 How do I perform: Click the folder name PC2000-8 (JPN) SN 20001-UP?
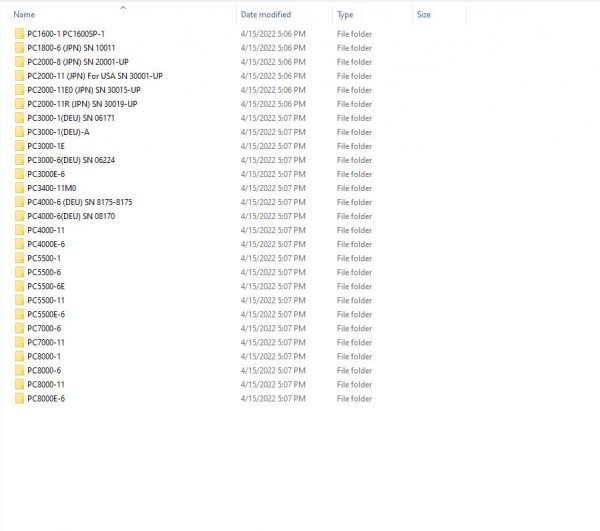pyautogui.click(x=78, y=62)
